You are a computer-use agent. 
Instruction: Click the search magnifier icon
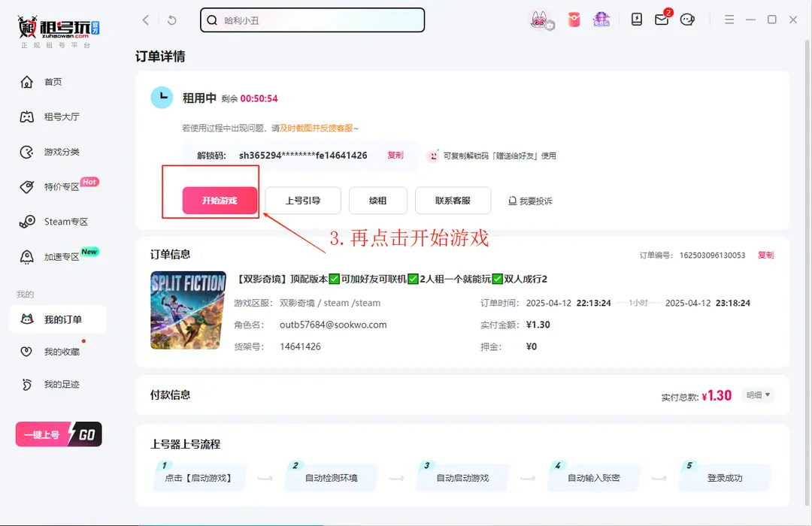pos(212,20)
